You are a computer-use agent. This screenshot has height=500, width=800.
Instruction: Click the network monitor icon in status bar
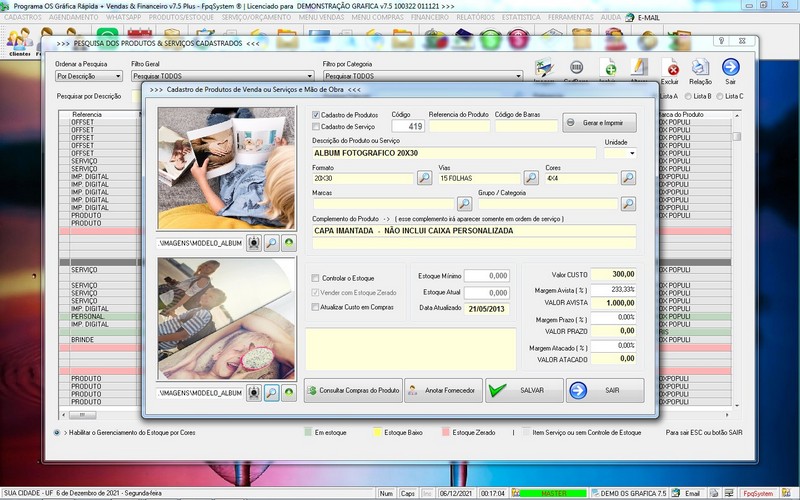coord(729,493)
